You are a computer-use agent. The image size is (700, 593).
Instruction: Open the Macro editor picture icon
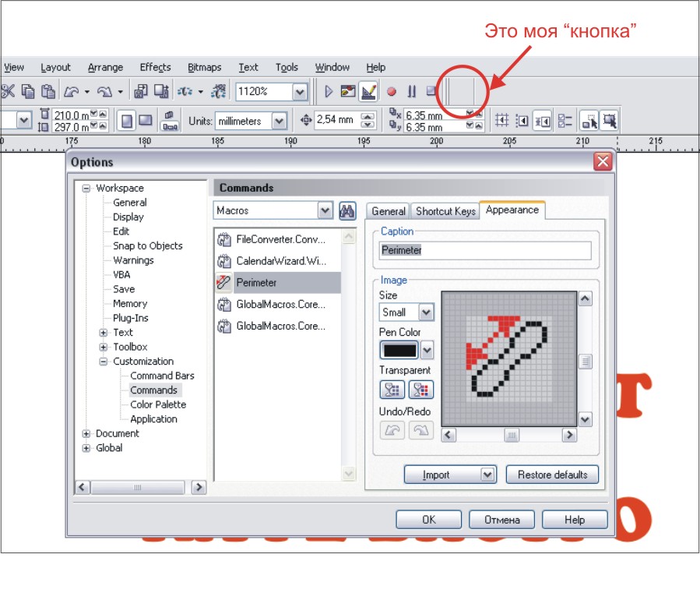point(348,92)
